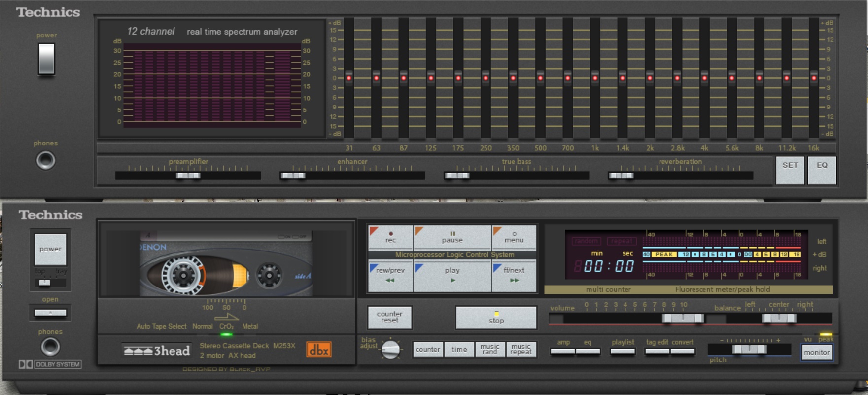Click the SET button on equalizer
The width and height of the screenshot is (868, 395).
pyautogui.click(x=790, y=170)
